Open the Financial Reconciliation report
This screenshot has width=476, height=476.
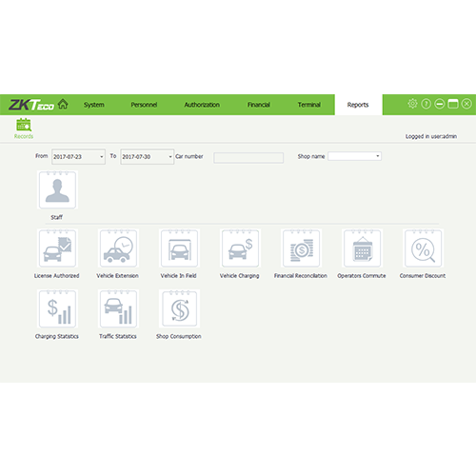(x=301, y=248)
